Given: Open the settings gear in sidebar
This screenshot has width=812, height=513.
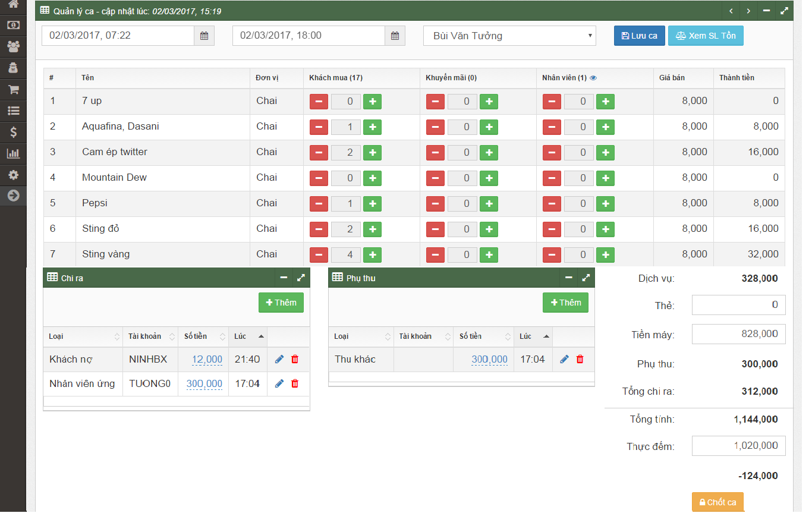Looking at the screenshot, I should [13, 175].
